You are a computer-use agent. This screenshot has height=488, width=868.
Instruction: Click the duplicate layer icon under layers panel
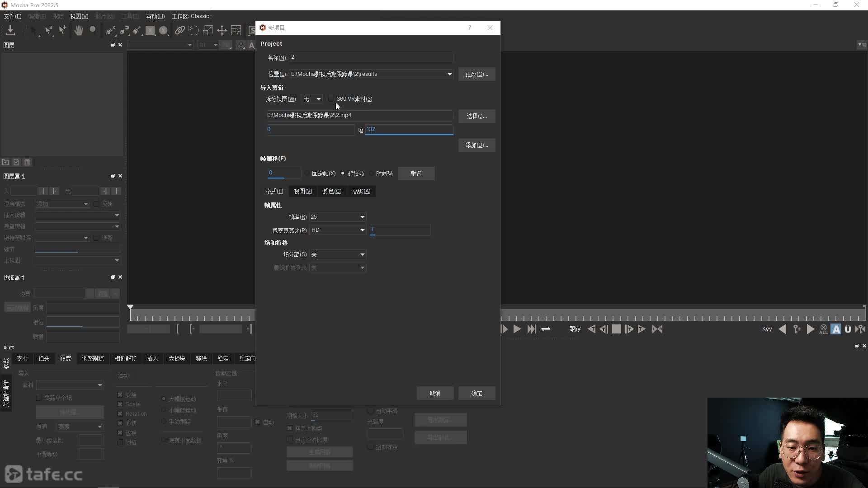(16, 162)
